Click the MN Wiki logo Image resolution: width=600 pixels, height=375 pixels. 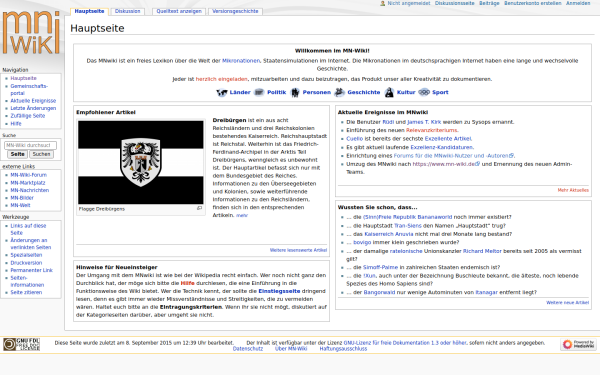point(31,32)
